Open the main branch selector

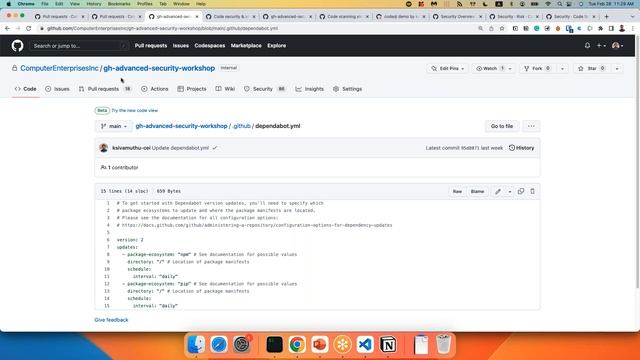tap(114, 126)
